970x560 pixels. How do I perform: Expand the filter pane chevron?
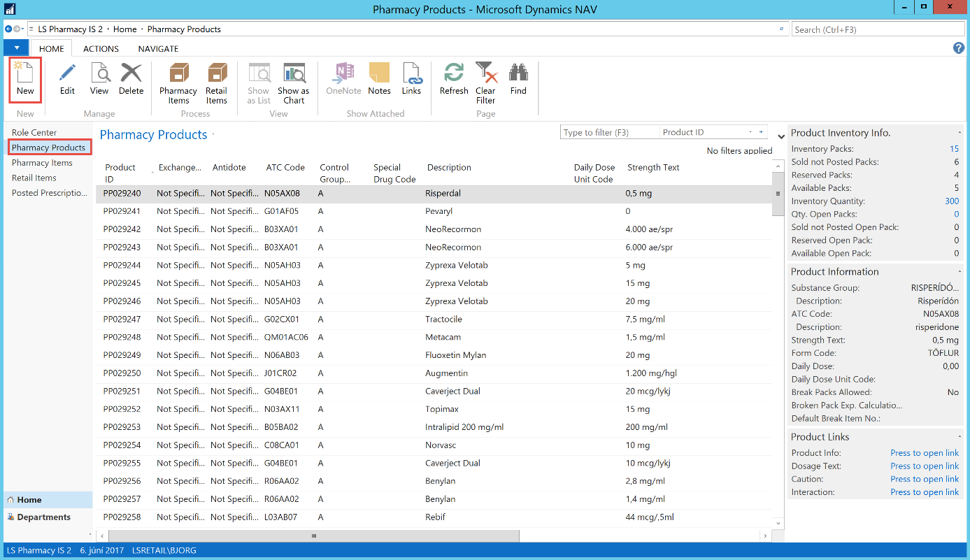(x=781, y=136)
